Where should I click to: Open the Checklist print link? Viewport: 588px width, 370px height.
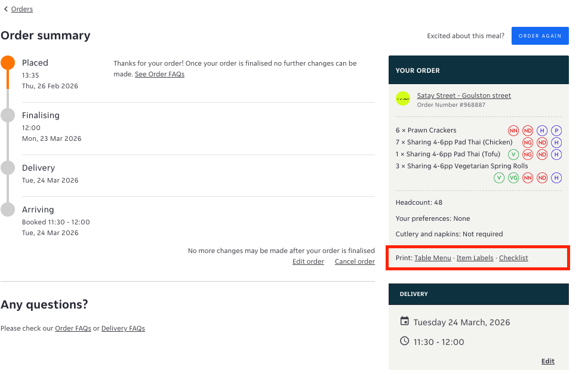coord(513,258)
